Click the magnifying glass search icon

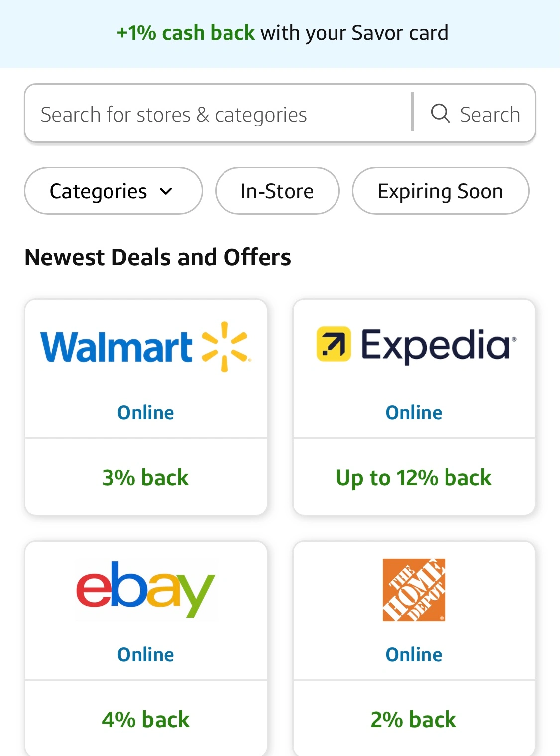coord(440,113)
